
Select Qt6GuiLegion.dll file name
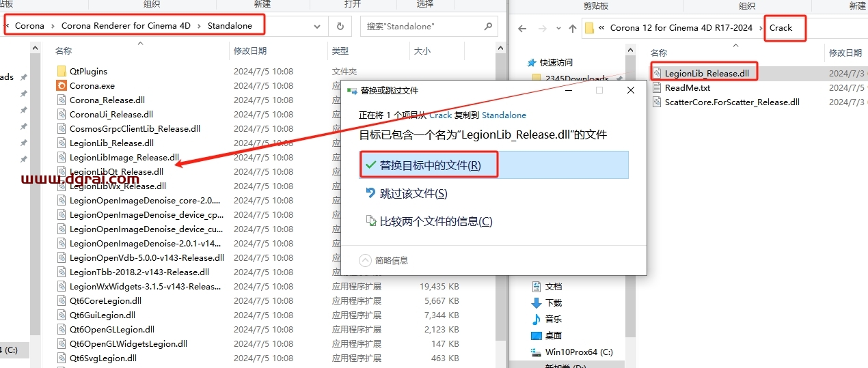pyautogui.click(x=103, y=315)
